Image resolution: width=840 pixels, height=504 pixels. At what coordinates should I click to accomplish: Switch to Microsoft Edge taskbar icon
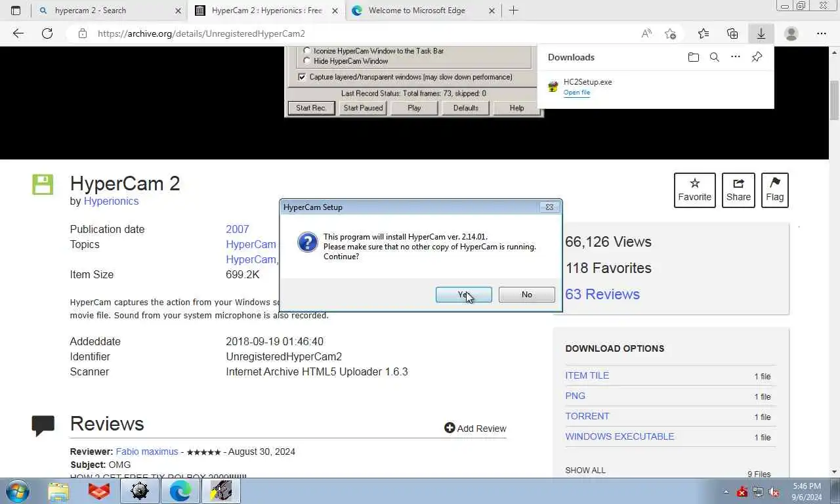180,491
